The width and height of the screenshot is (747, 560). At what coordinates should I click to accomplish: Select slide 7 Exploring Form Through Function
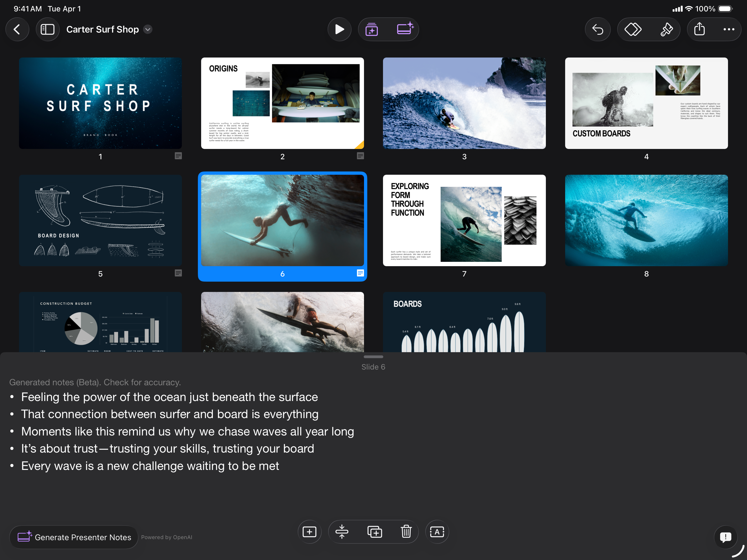(464, 220)
